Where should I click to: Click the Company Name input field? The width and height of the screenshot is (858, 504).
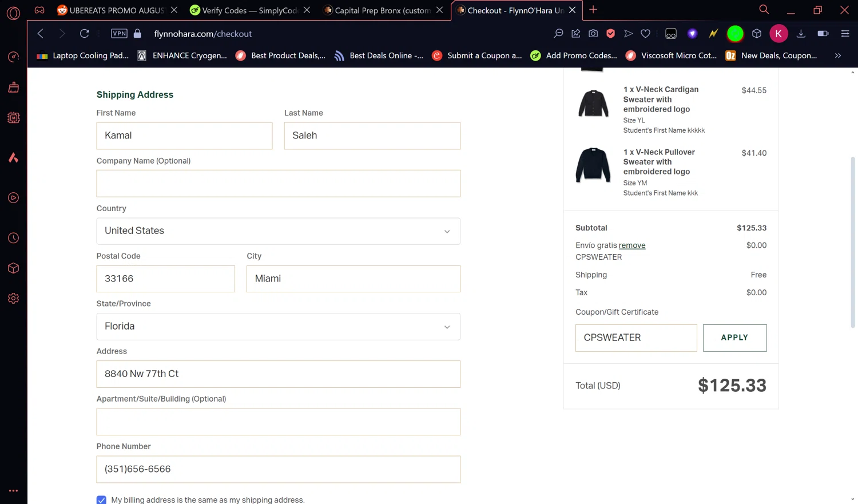(278, 184)
